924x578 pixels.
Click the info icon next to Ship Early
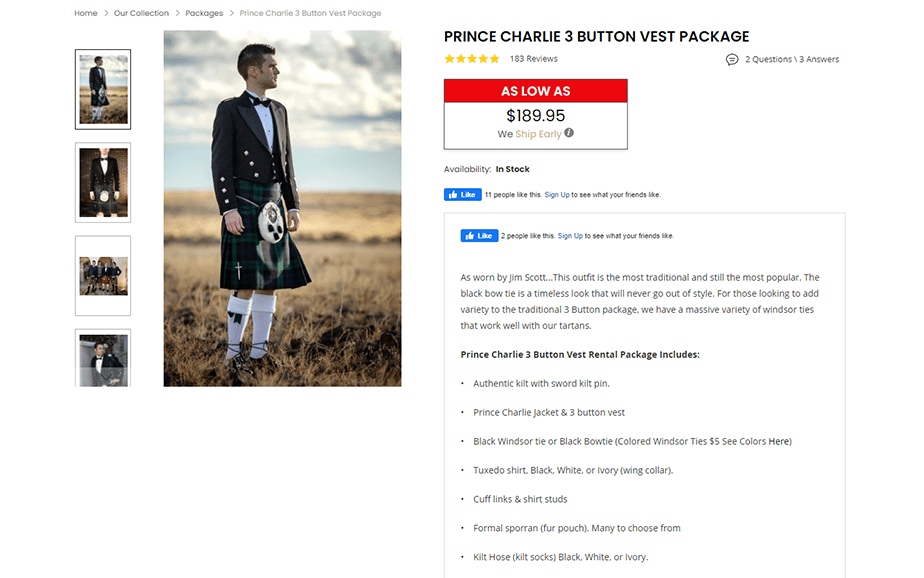[568, 132]
